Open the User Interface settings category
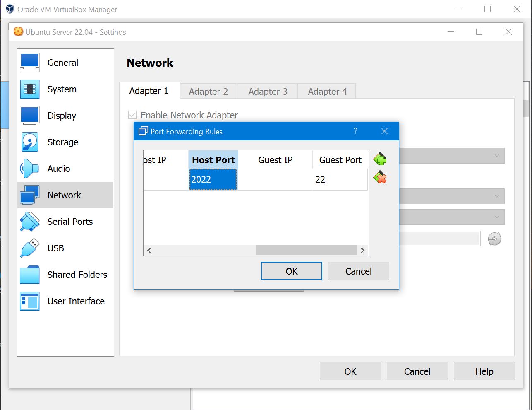 pos(65,301)
